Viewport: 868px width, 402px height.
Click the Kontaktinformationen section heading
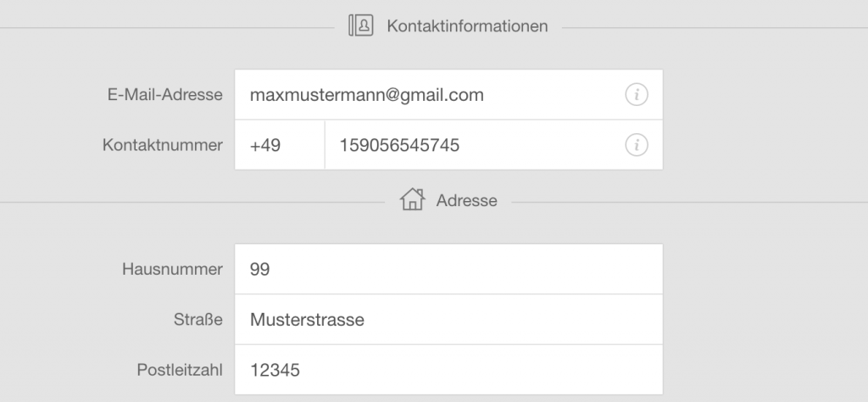click(467, 26)
